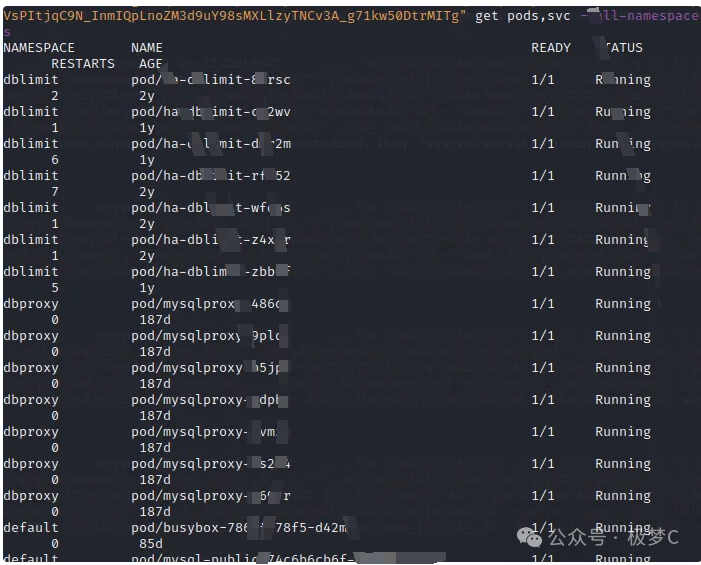Image resolution: width=701 pixels, height=565 pixels.
Task: Click the mysqlproxy pod name with 9plc
Action: (x=211, y=336)
